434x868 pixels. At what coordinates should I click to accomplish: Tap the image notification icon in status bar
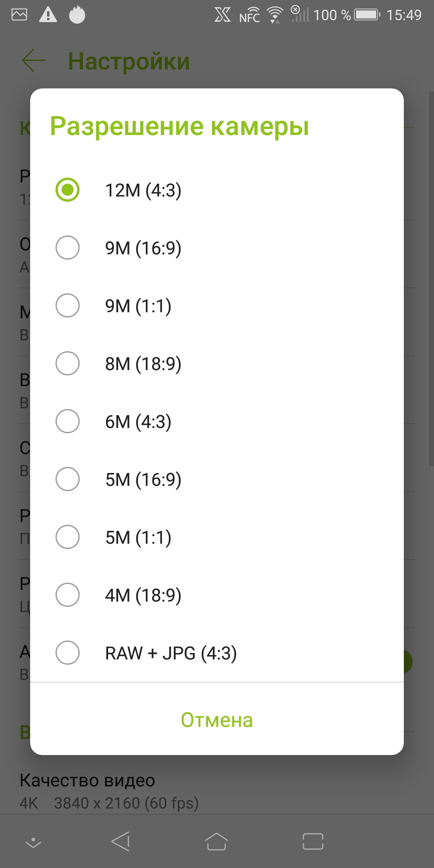coord(19,15)
